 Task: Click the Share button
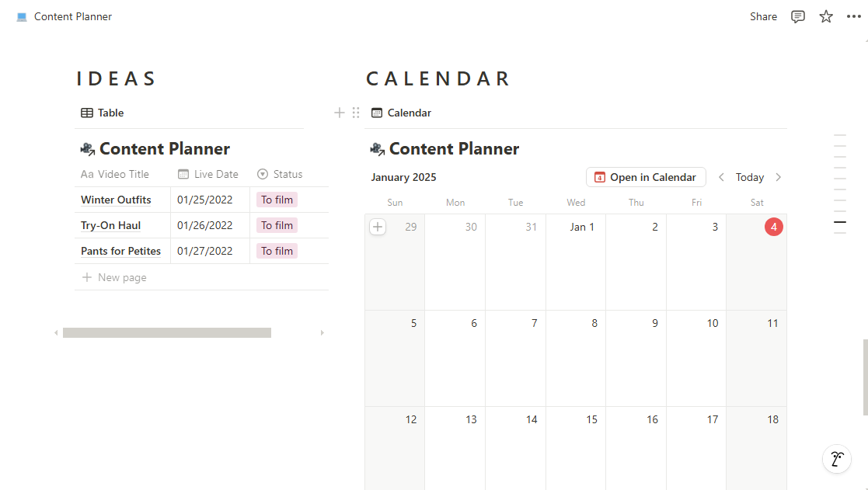(763, 16)
